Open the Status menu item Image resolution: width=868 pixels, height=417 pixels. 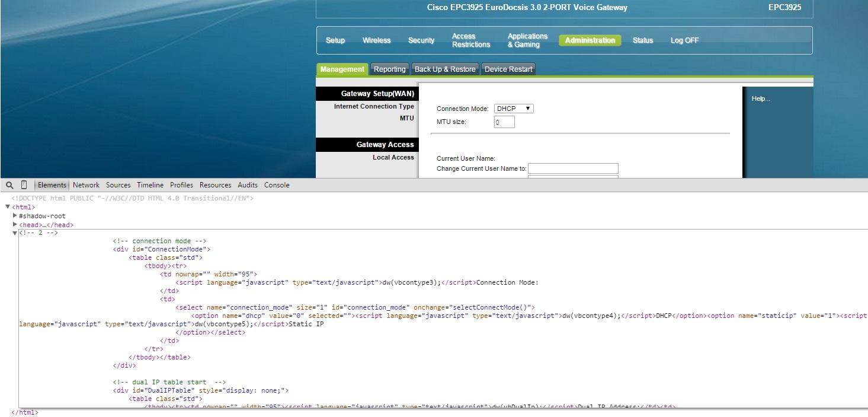click(643, 40)
